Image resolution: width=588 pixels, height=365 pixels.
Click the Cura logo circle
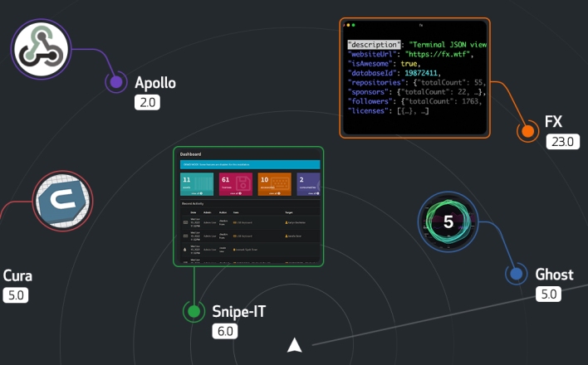click(x=62, y=201)
